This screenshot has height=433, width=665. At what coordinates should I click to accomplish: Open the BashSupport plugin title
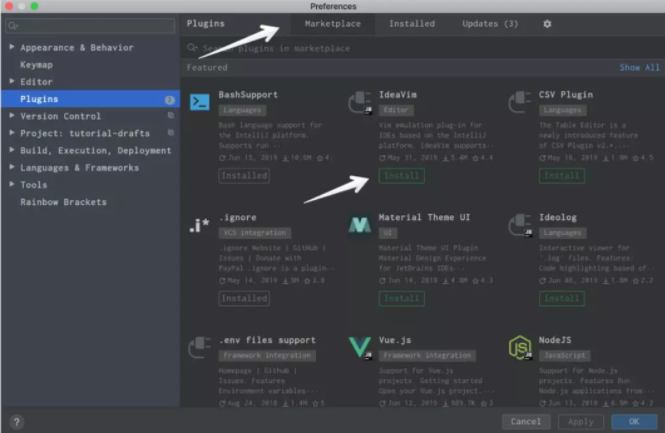248,95
